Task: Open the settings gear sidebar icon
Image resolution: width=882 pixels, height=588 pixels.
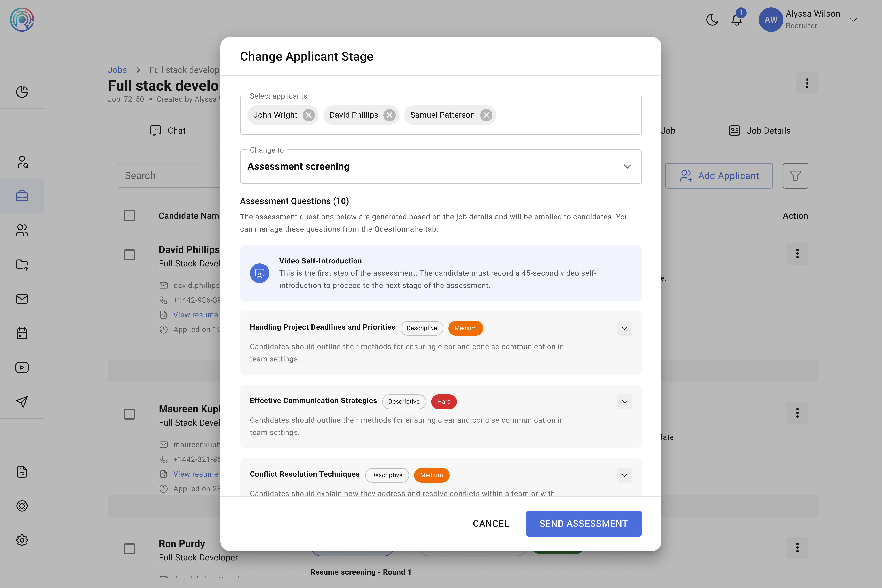Action: [22, 540]
